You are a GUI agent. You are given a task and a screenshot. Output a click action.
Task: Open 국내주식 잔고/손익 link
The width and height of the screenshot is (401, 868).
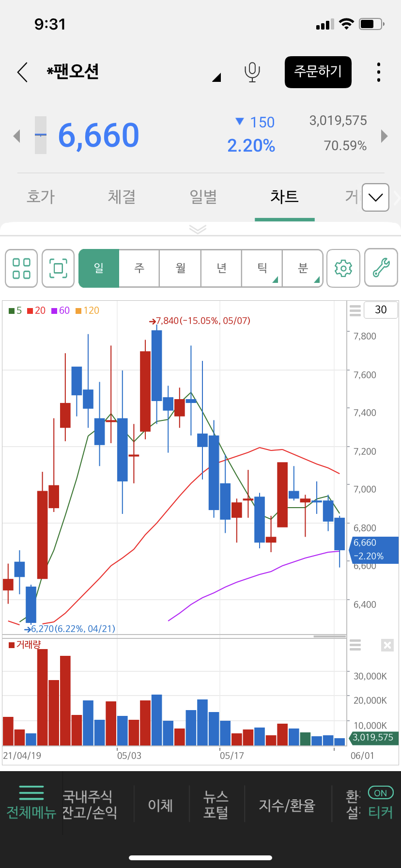click(90, 804)
